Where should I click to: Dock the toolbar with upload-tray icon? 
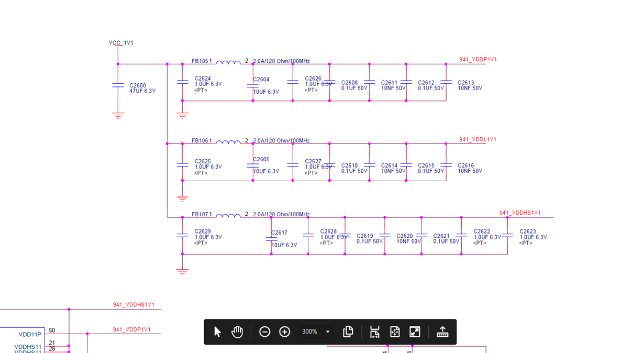[442, 332]
